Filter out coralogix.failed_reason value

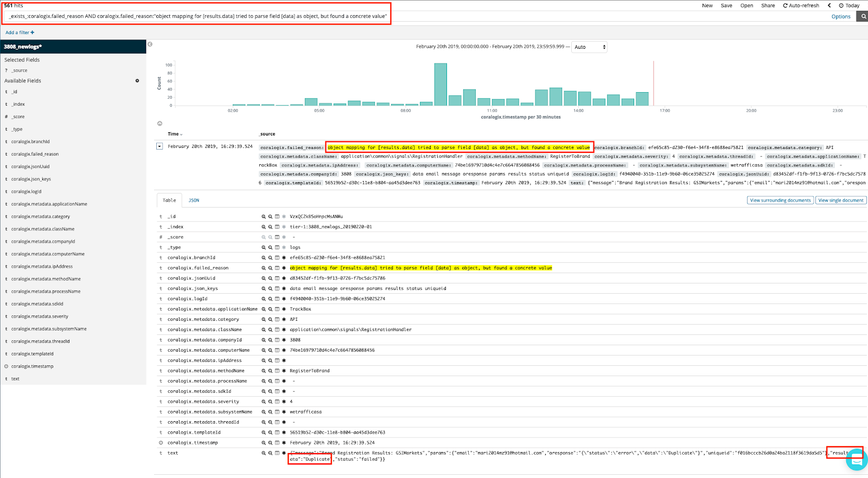pyautogui.click(x=270, y=268)
